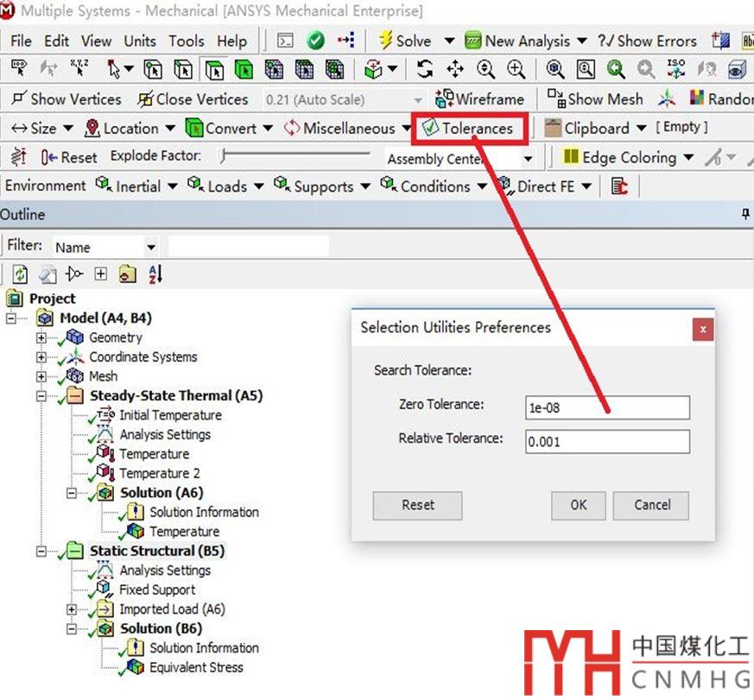The width and height of the screenshot is (754, 700).
Task: Expand the Geometry tree node
Action: (41, 337)
